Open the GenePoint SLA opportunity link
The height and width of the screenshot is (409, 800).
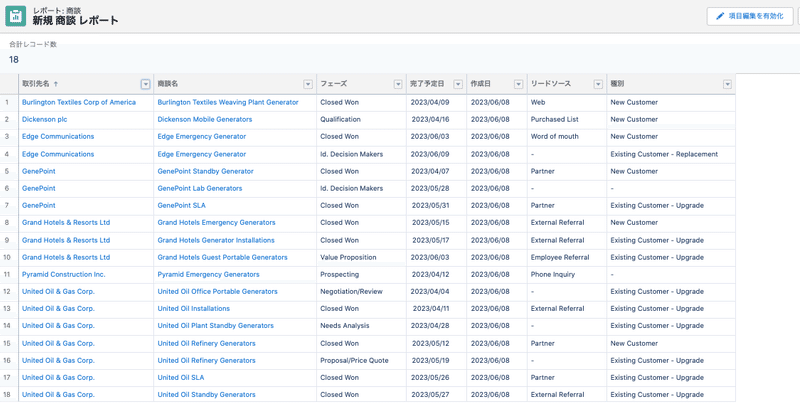coord(181,206)
